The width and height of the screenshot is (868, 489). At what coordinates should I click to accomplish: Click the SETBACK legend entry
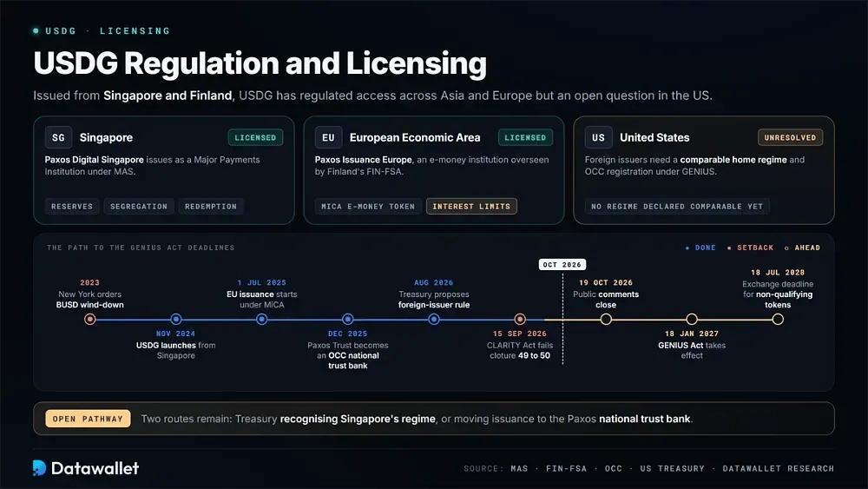(750, 248)
